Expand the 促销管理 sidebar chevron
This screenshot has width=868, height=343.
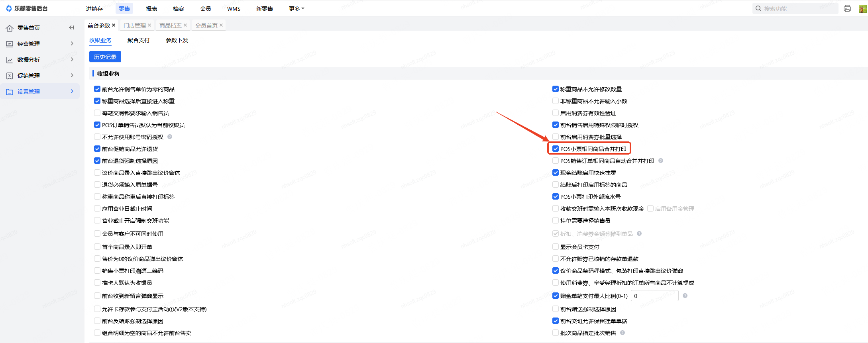click(72, 75)
